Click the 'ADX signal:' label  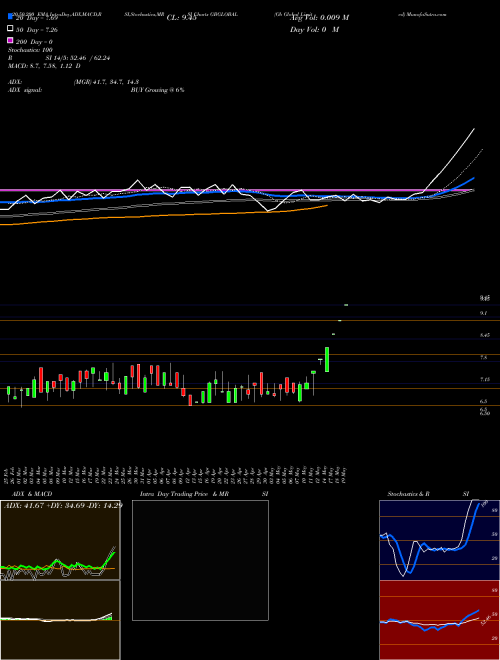tap(25, 90)
